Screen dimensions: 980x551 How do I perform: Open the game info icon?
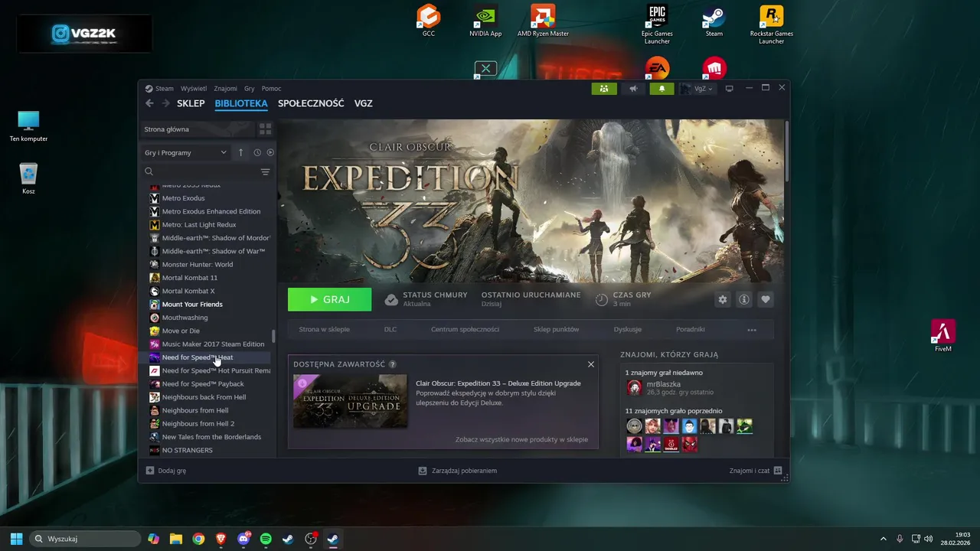click(743, 300)
